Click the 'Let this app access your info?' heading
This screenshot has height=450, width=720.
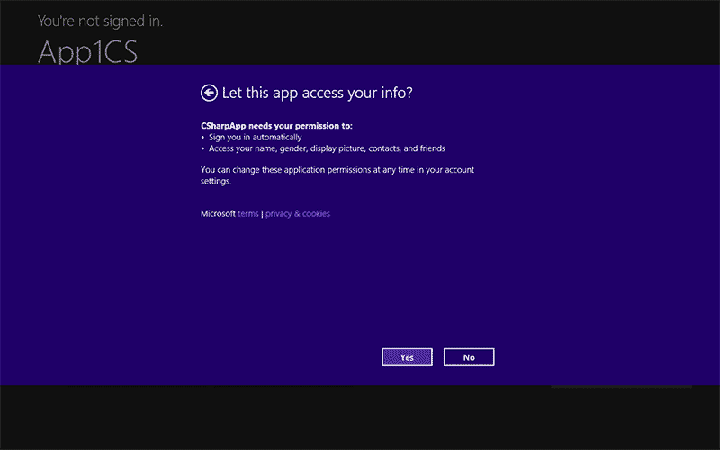317,93
